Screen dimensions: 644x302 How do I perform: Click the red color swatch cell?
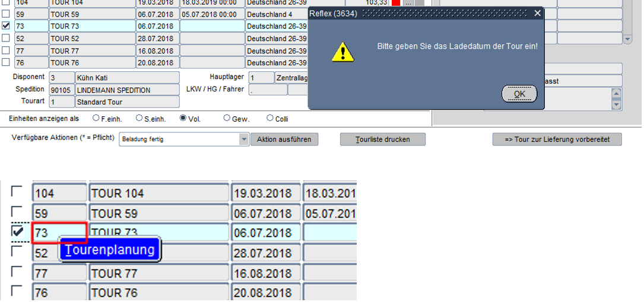[x=396, y=3]
